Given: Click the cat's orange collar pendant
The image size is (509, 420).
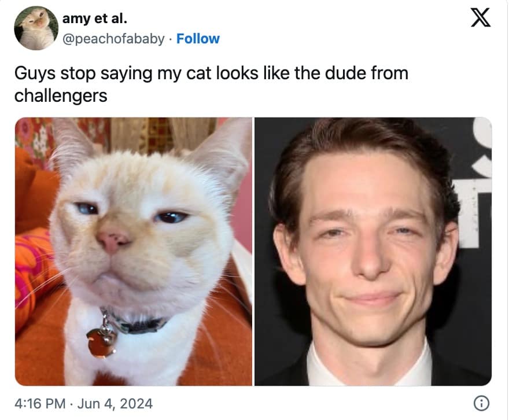Looking at the screenshot, I should (x=101, y=342).
